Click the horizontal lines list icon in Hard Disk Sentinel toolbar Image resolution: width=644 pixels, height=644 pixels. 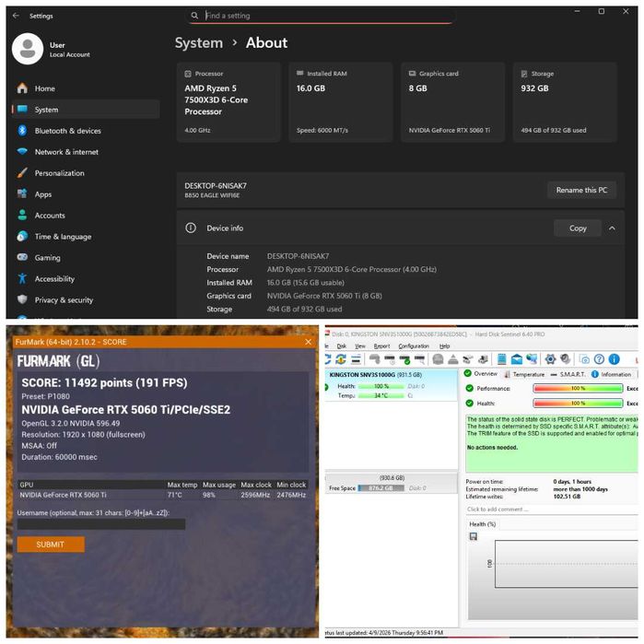357,359
